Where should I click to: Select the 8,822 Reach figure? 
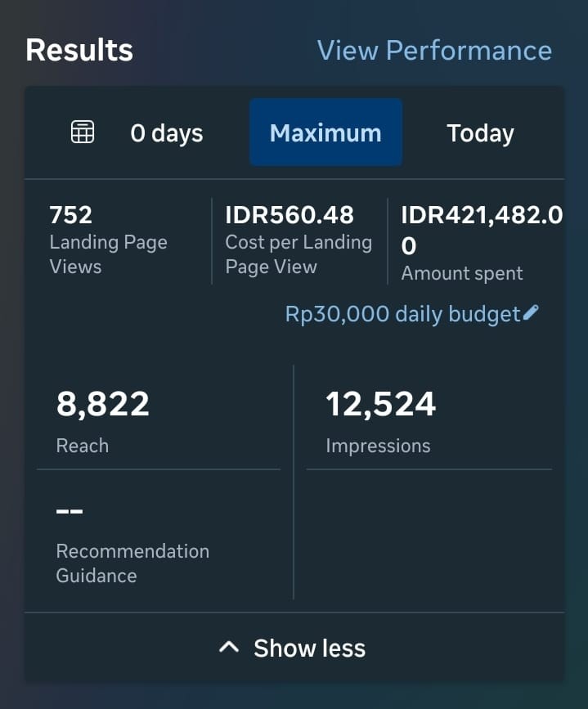point(103,404)
